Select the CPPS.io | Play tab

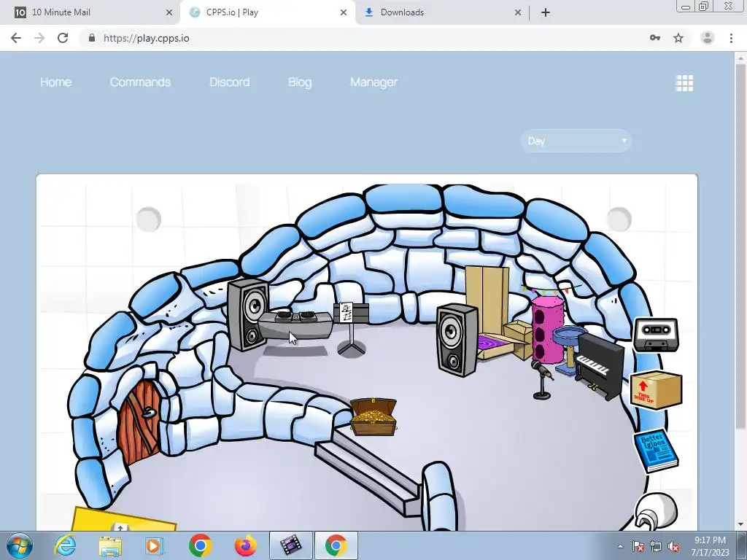(268, 12)
